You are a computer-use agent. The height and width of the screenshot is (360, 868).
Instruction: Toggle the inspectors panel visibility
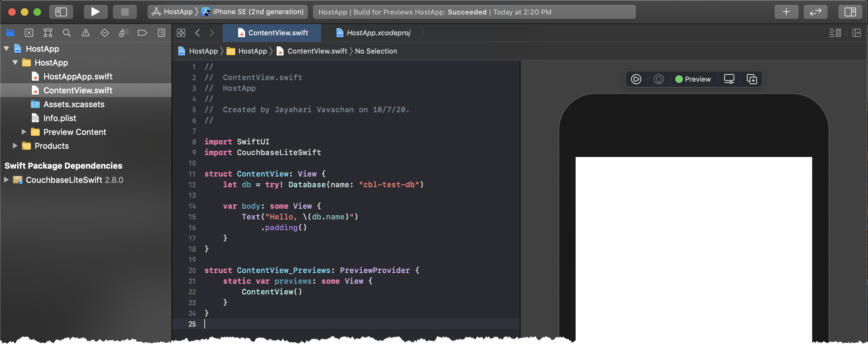[x=850, y=12]
